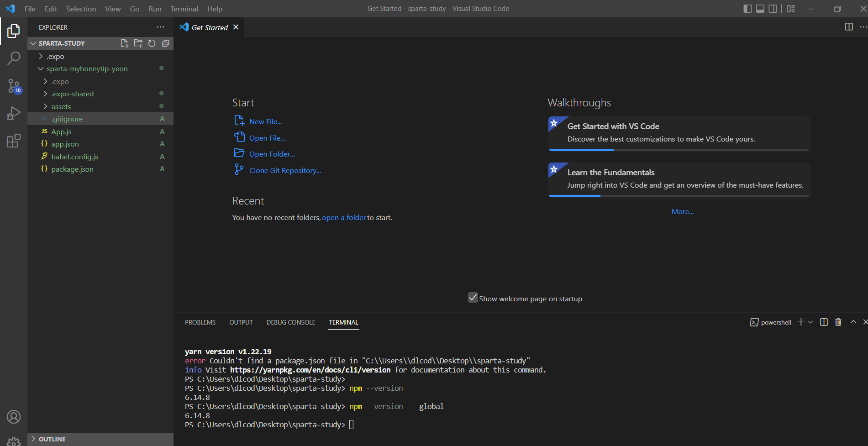Create a new terminal with plus icon

click(x=801, y=322)
